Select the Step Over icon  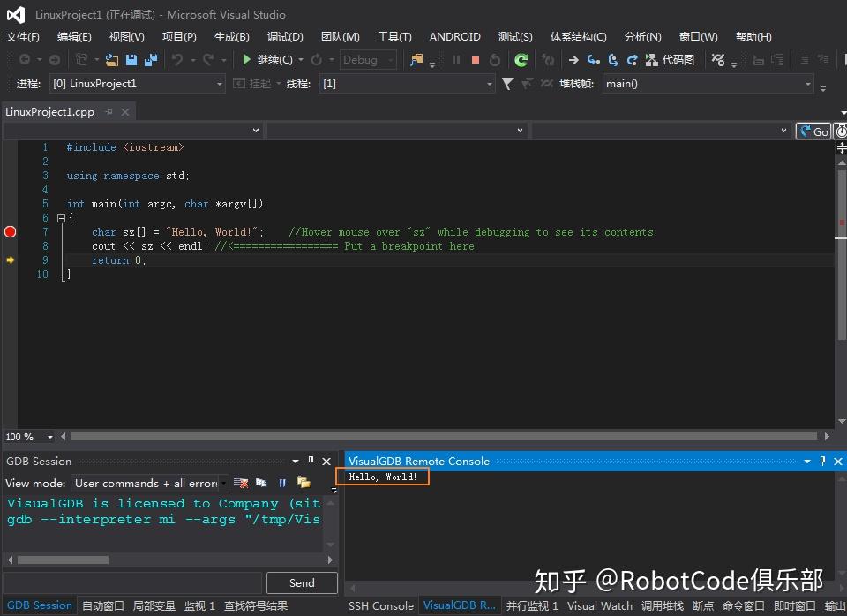pos(612,59)
